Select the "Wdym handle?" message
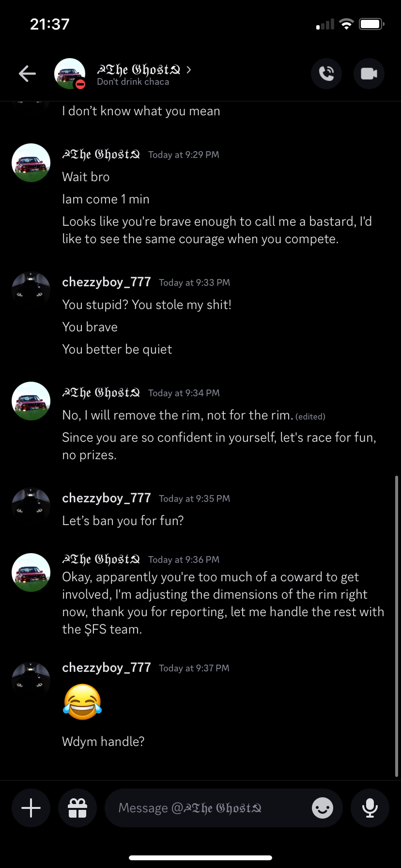Screen dimensions: 401x868 (x=103, y=742)
